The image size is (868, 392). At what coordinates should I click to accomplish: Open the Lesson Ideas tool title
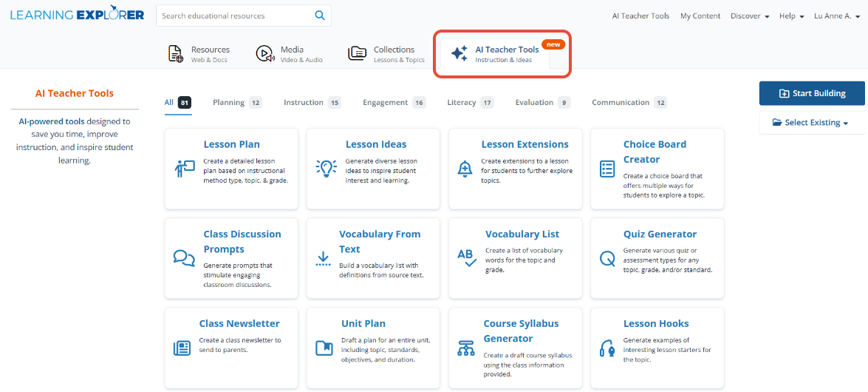(x=376, y=144)
